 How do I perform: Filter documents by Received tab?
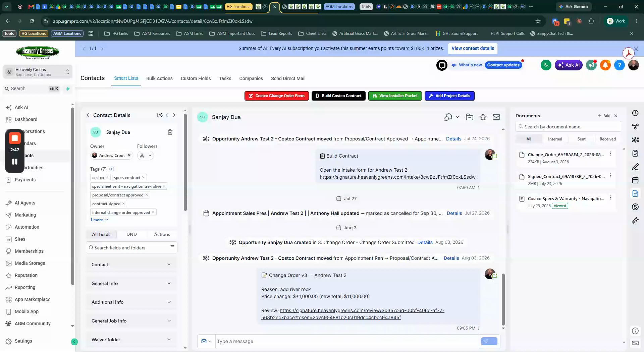(607, 139)
